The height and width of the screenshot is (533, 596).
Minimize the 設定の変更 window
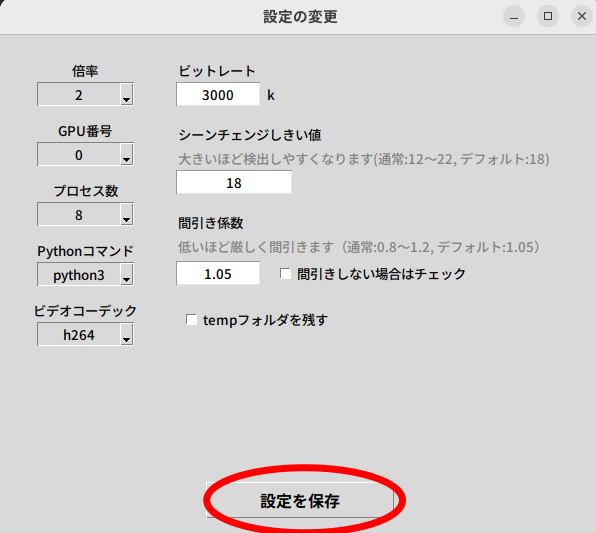pyautogui.click(x=514, y=16)
